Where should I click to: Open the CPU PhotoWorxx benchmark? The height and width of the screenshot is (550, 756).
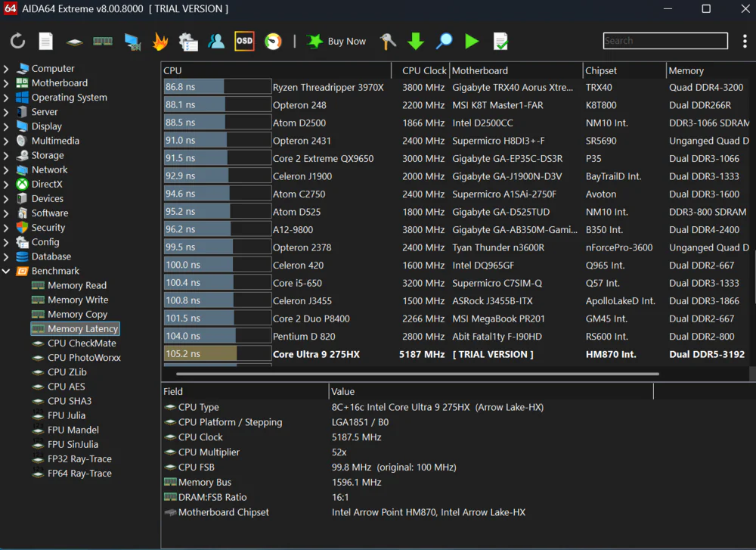(x=84, y=358)
